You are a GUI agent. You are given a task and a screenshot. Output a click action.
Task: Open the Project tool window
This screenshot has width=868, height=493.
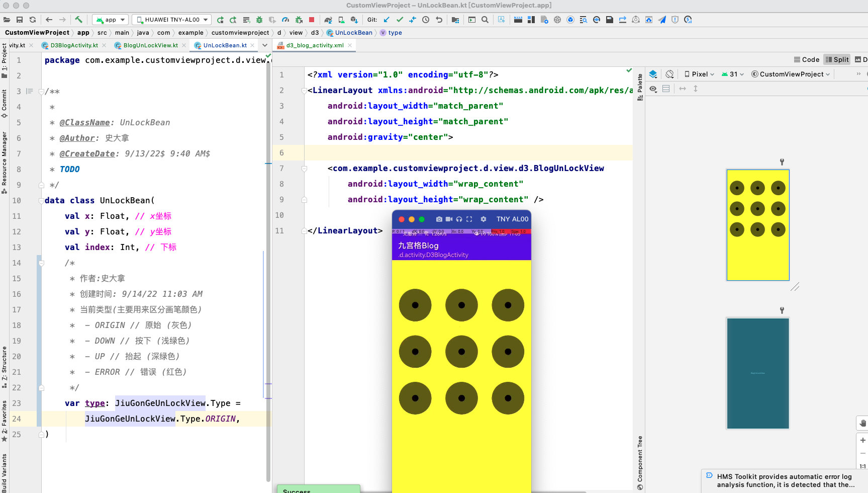click(x=4, y=60)
